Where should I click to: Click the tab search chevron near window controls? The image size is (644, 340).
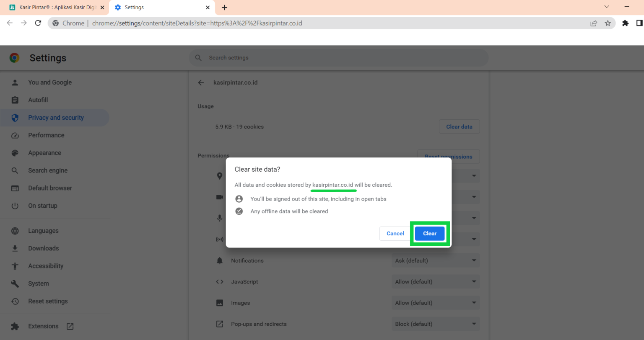[607, 7]
